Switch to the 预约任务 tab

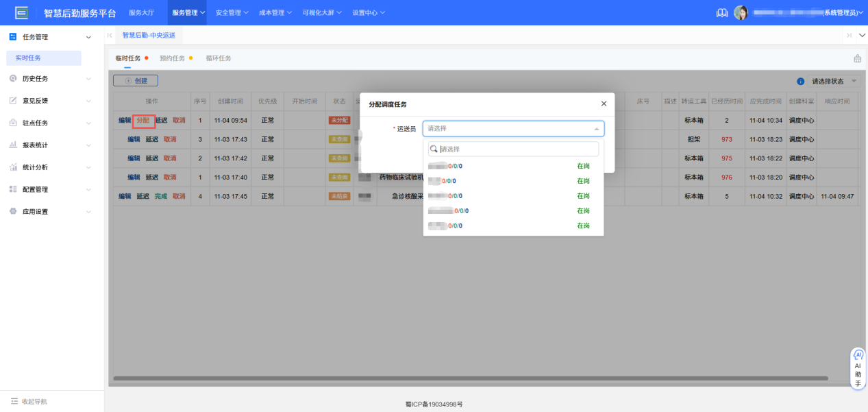tap(173, 58)
